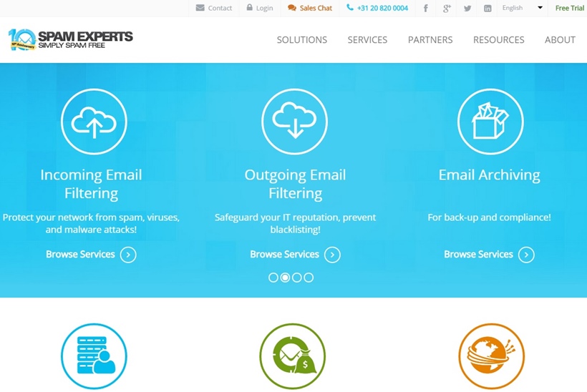Screen dimensions: 587x392
Task: Visit the Twitter bird icon link
Action: [x=467, y=9]
